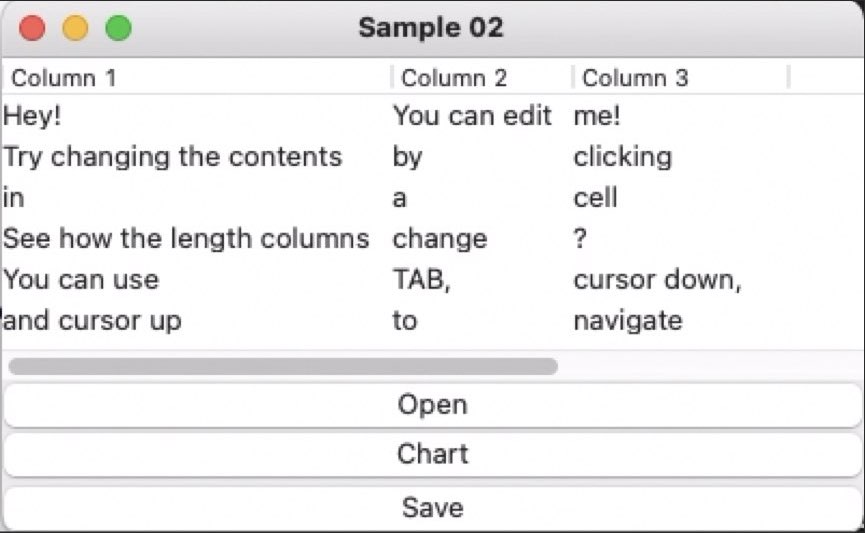
Task: Select the 'me!' cell
Action: point(681,116)
